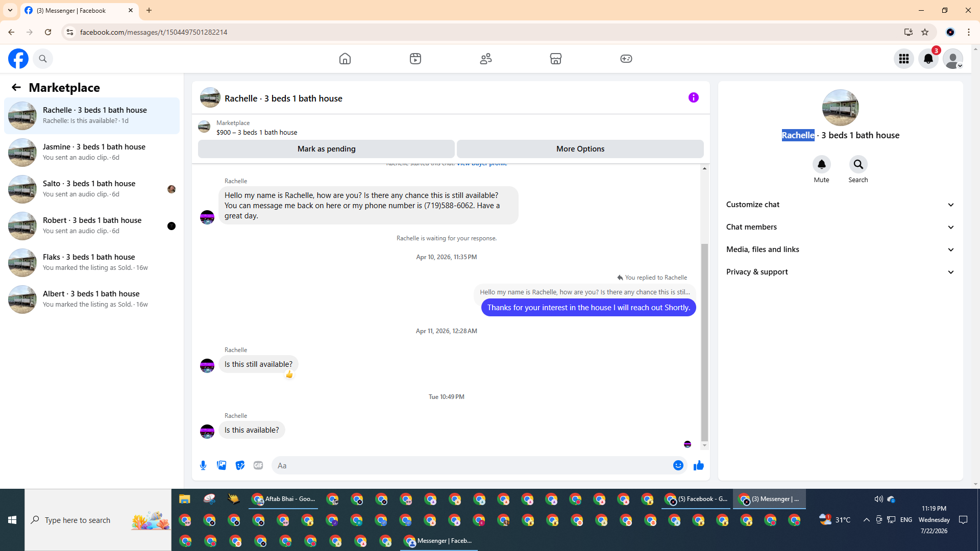This screenshot has width=980, height=551.
Task: Click the message input field
Action: tap(472, 465)
